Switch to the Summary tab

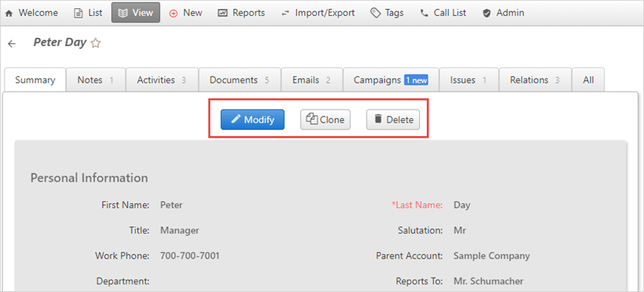pyautogui.click(x=36, y=79)
